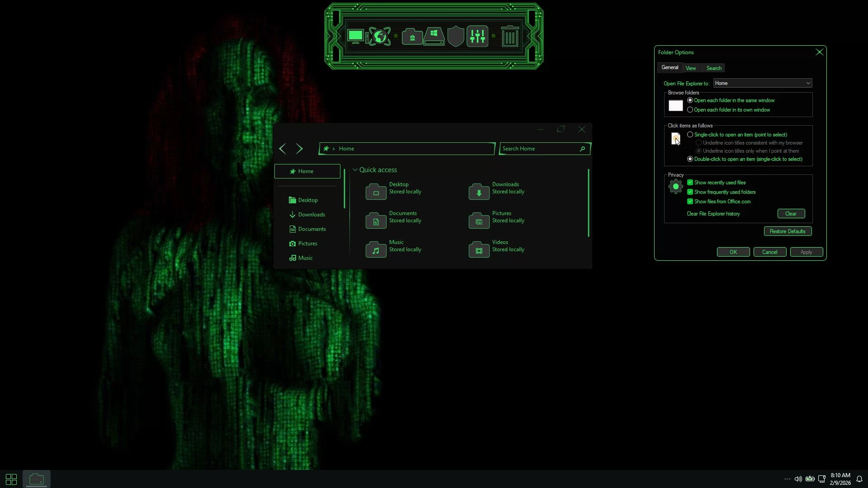Uncheck Show recently used files

tap(690, 183)
